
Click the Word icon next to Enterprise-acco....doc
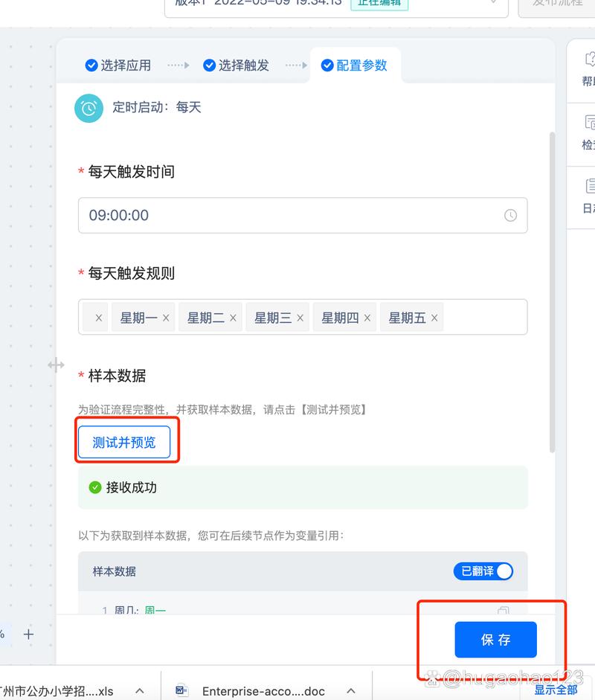(181, 689)
